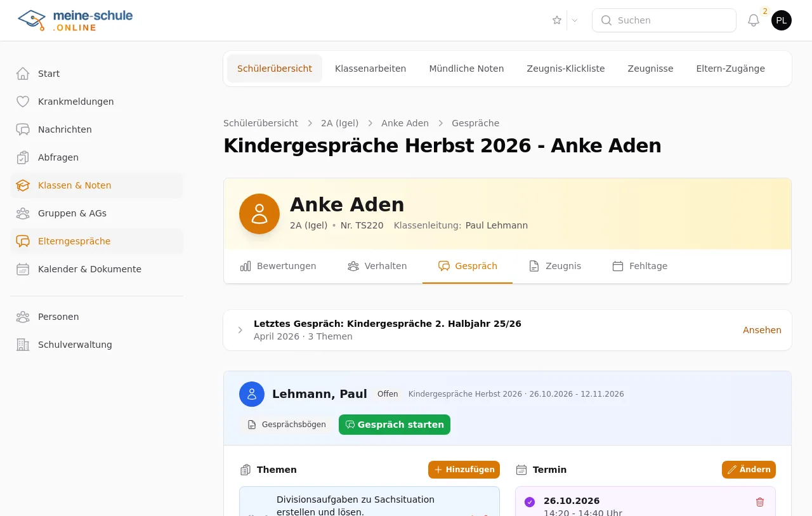Viewport: 812px width, 516px height.
Task: Switch to Eltern-Zugänge tab
Action: coord(730,69)
